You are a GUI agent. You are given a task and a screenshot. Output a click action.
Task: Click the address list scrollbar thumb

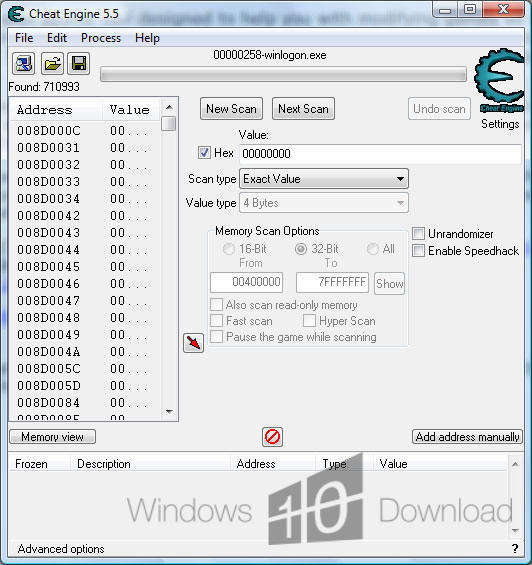169,124
